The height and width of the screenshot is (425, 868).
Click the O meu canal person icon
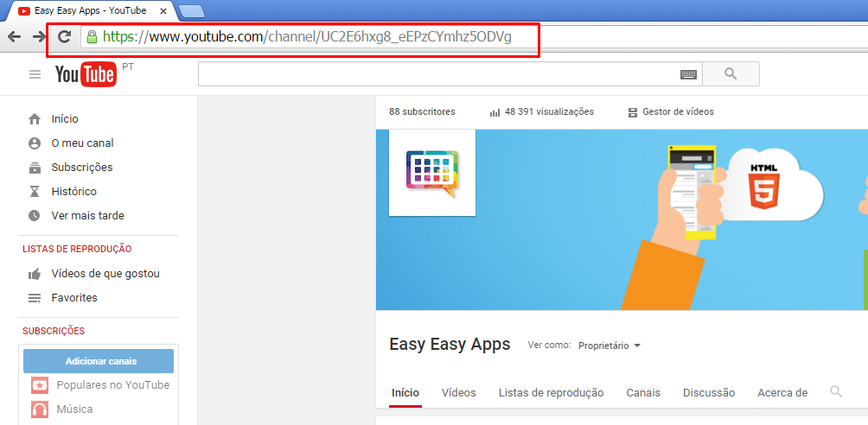point(35,143)
